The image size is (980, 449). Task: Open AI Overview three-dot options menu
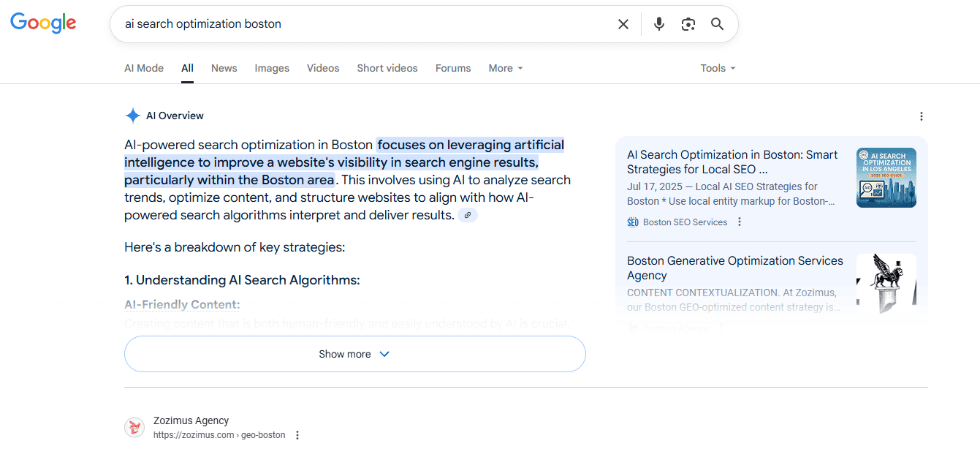(x=922, y=116)
